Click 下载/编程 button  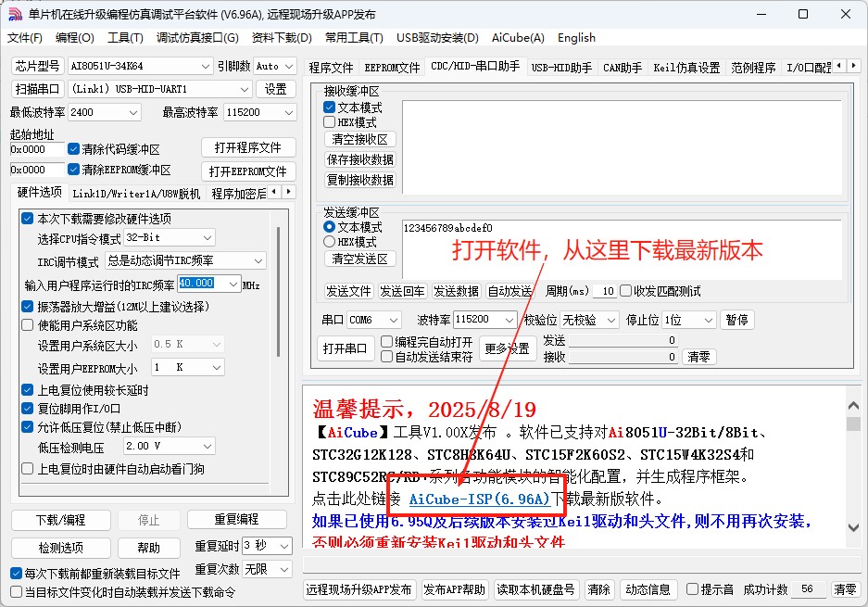point(61,520)
